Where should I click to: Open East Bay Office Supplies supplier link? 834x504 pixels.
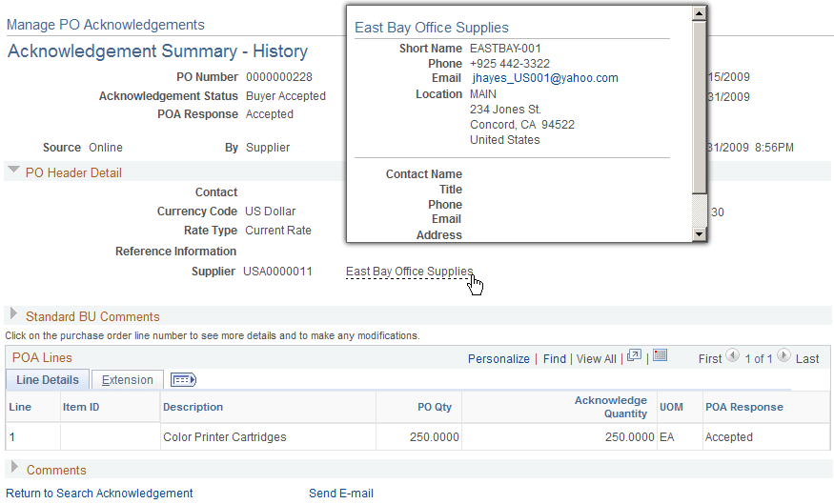[409, 272]
